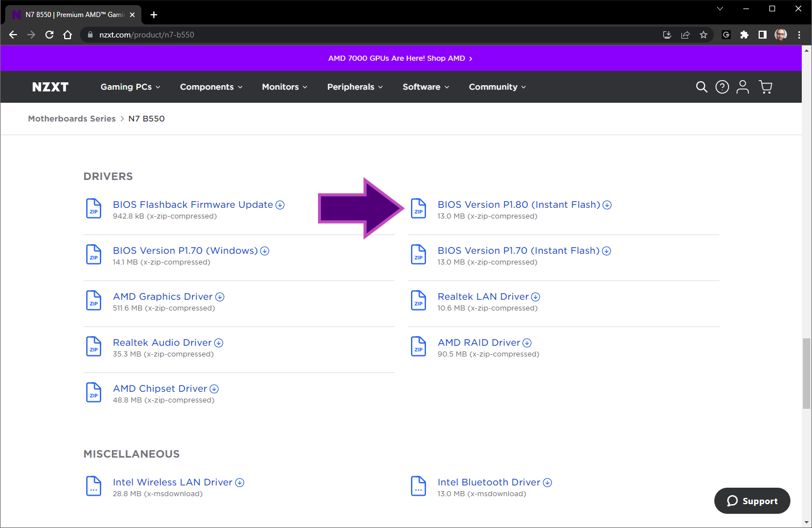
Task: Expand the Components menu
Action: pyautogui.click(x=211, y=87)
